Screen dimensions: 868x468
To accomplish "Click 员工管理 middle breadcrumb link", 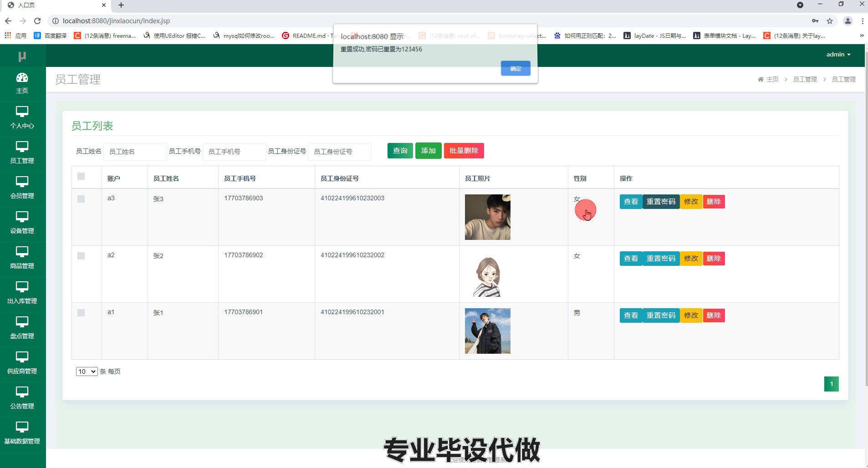I will [x=805, y=79].
